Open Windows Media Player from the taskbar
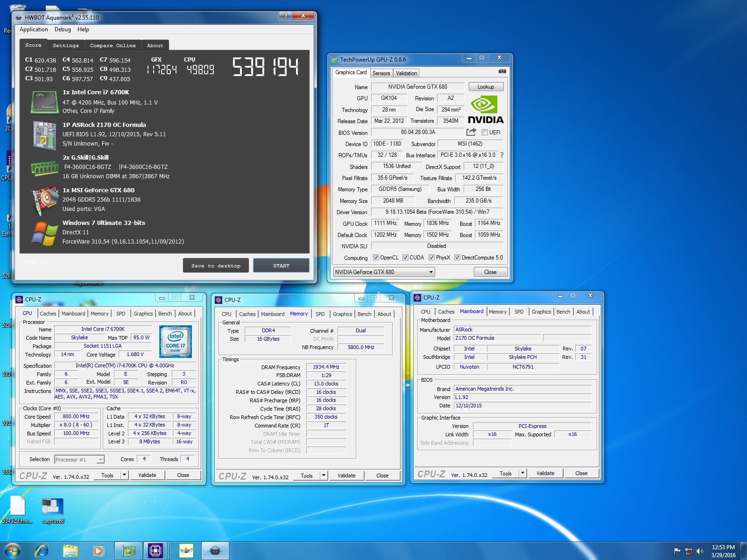The height and width of the screenshot is (560, 747). pos(98,551)
